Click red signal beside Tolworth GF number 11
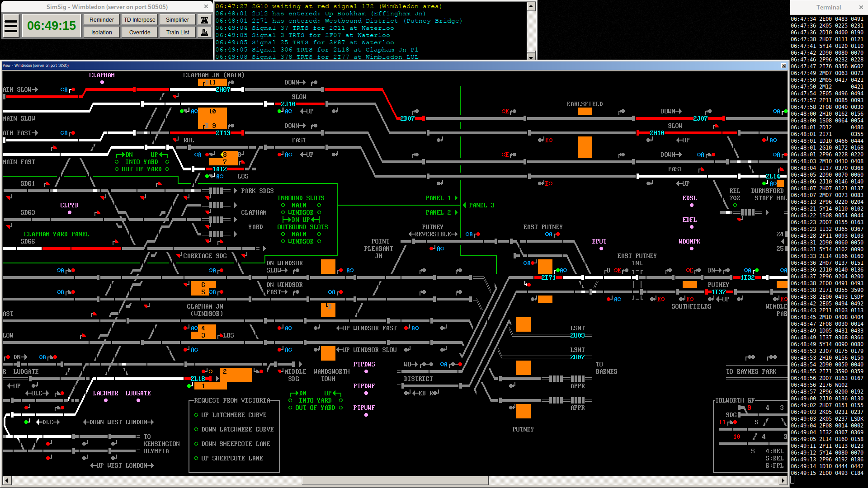868x488 pixels. (735, 422)
